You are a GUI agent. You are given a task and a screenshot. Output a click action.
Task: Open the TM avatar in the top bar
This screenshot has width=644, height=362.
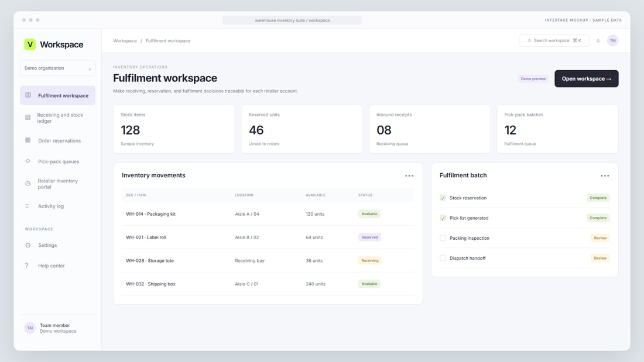612,40
